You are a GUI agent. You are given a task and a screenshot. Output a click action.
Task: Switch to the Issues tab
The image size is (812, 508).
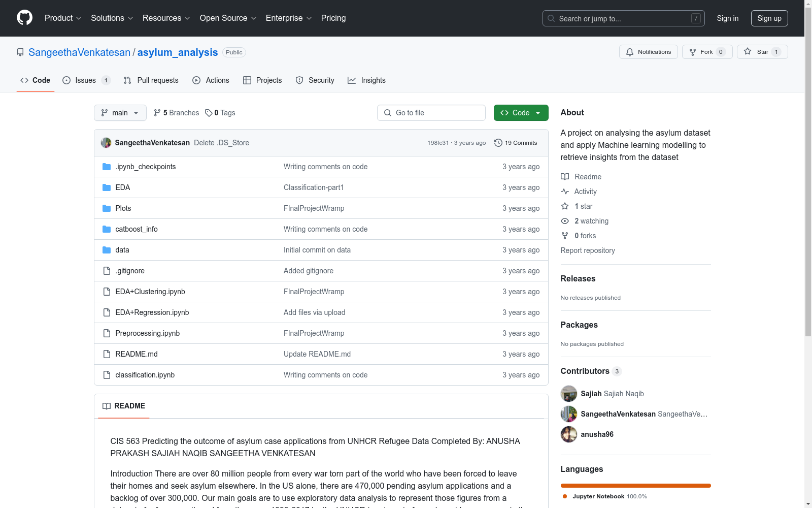(86, 80)
